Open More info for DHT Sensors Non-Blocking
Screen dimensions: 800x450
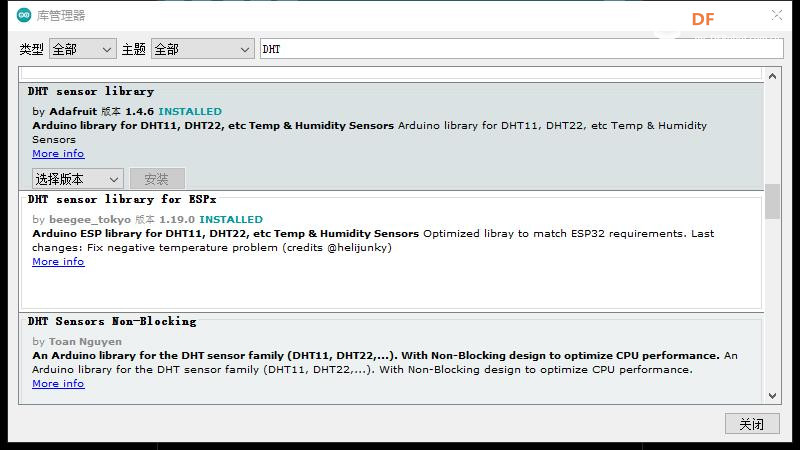click(x=58, y=384)
